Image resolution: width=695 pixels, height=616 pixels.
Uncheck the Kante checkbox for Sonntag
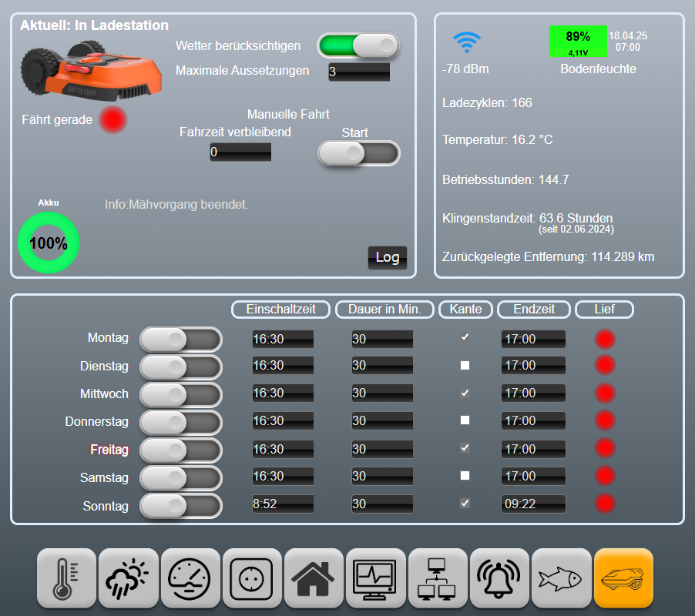[x=465, y=503]
